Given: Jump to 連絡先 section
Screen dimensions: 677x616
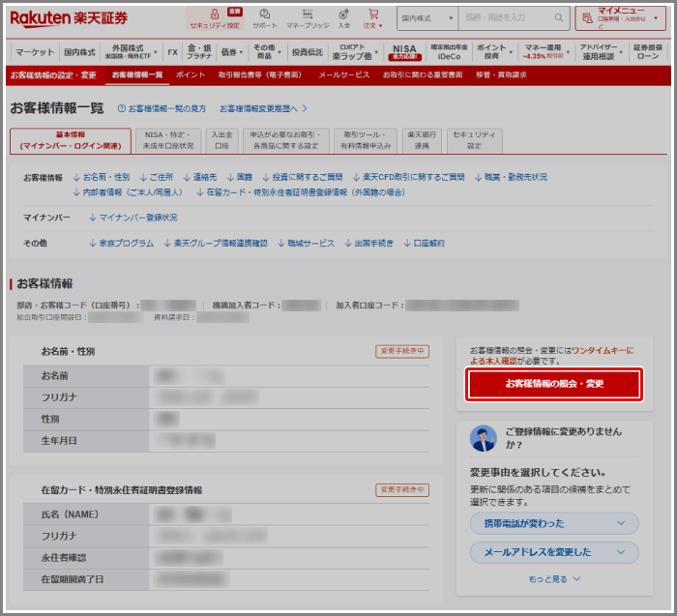Looking at the screenshot, I should [x=200, y=177].
